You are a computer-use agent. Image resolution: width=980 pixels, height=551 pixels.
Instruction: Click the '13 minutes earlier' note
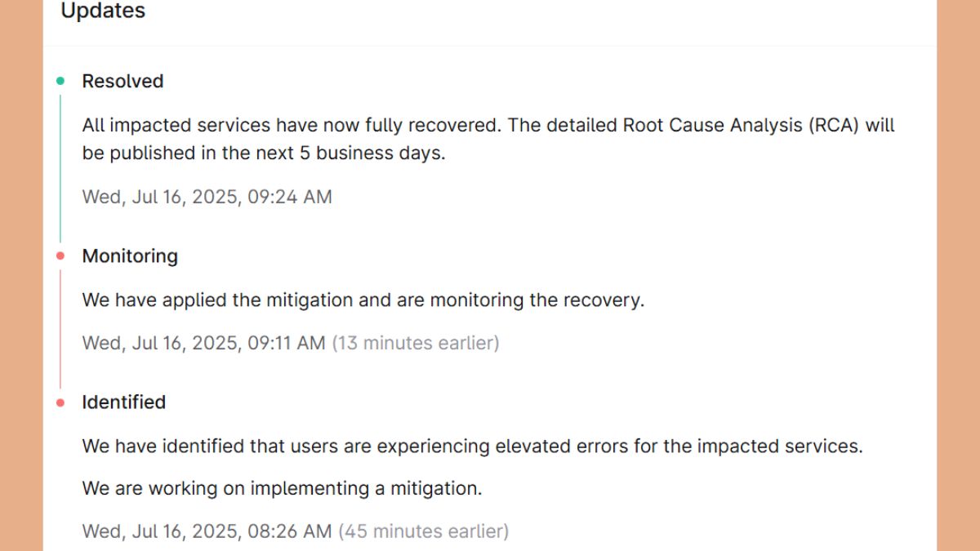click(415, 343)
